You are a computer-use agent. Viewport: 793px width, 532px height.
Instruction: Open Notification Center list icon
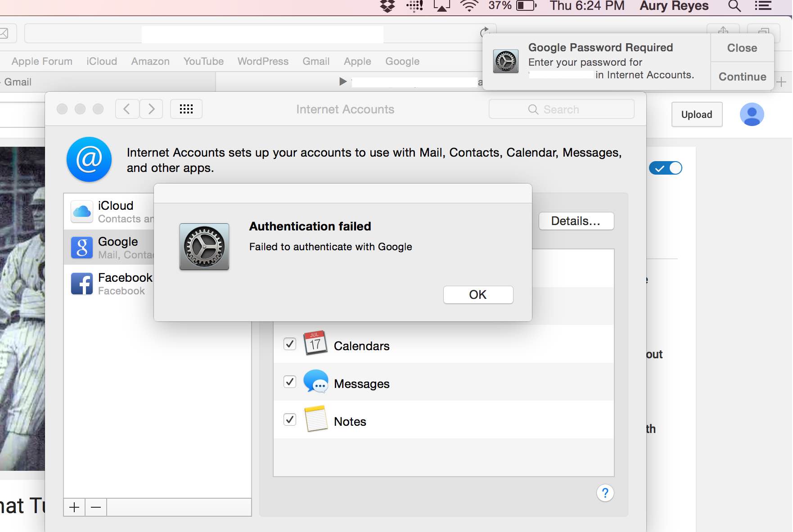point(763,6)
